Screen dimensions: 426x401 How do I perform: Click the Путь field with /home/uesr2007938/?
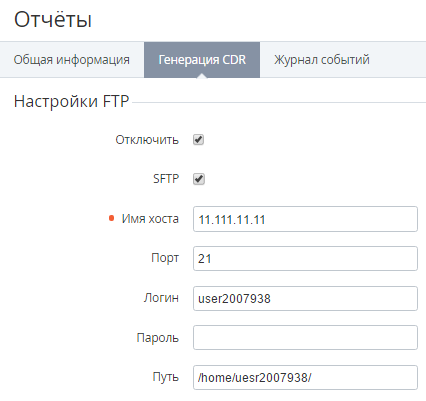tap(305, 377)
